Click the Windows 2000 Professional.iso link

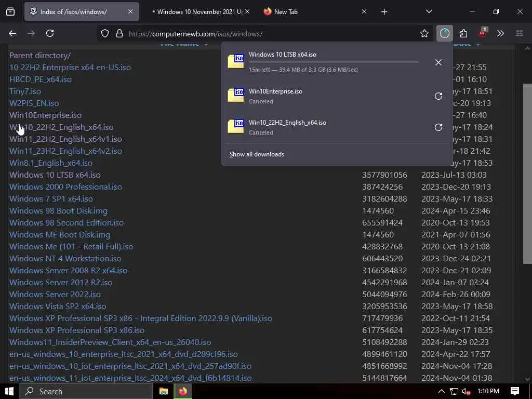coord(65,187)
